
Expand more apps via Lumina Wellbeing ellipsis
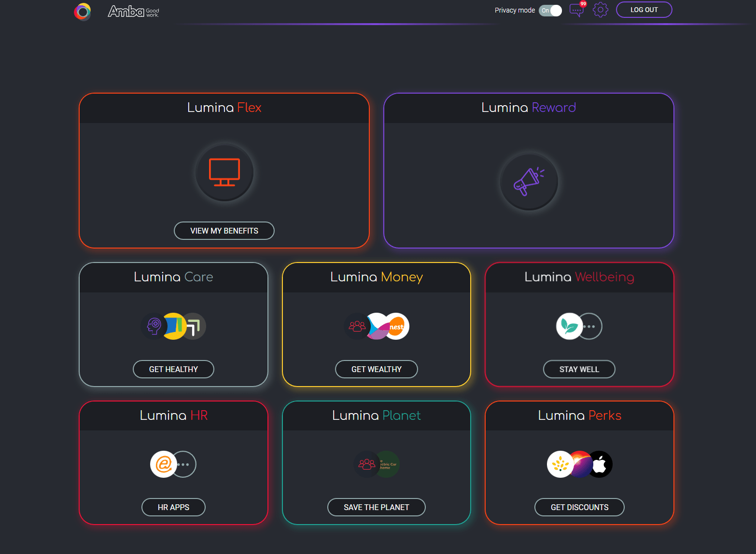591,326
